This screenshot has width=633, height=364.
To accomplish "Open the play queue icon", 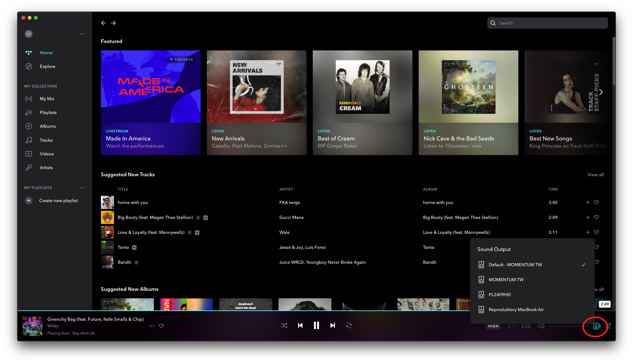I will [x=608, y=326].
